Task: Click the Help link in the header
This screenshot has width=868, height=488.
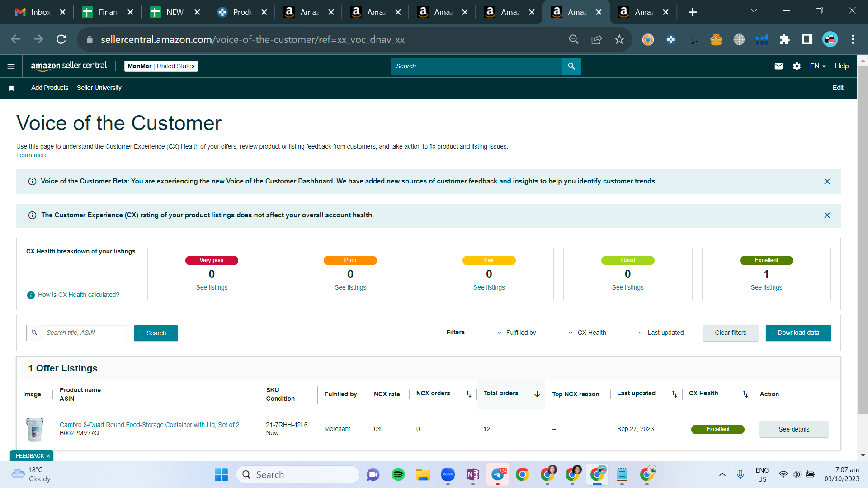Action: [x=841, y=66]
